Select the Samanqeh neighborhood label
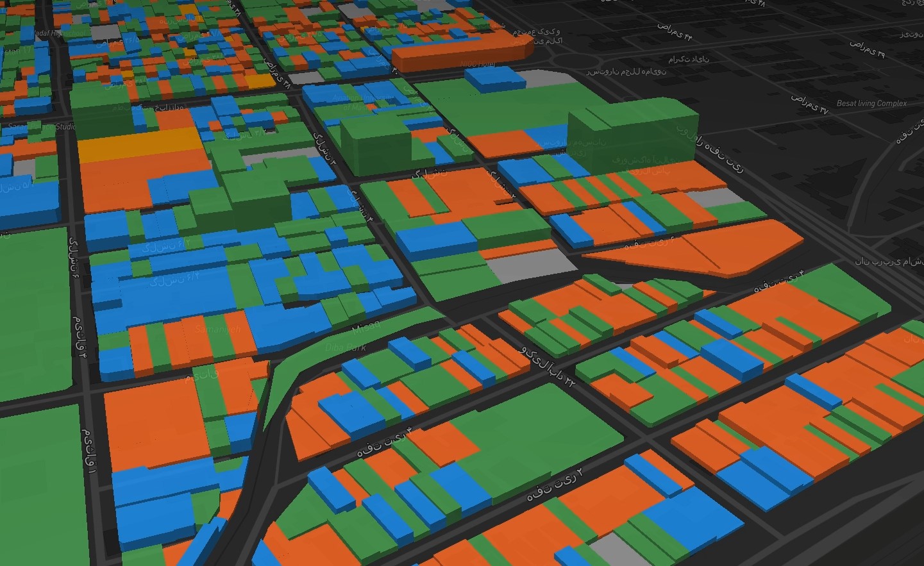The width and height of the screenshot is (924, 566). coord(218,329)
